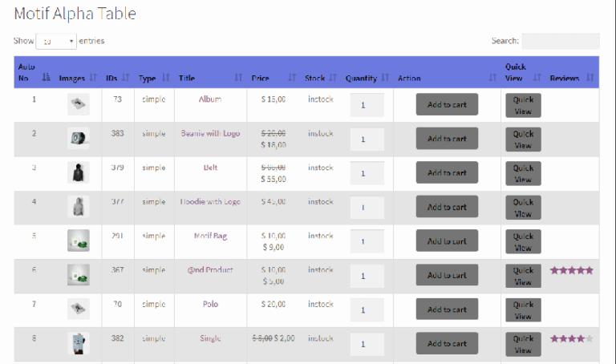
Task: Click the sort arrows beside Images header
Action: 93,77
